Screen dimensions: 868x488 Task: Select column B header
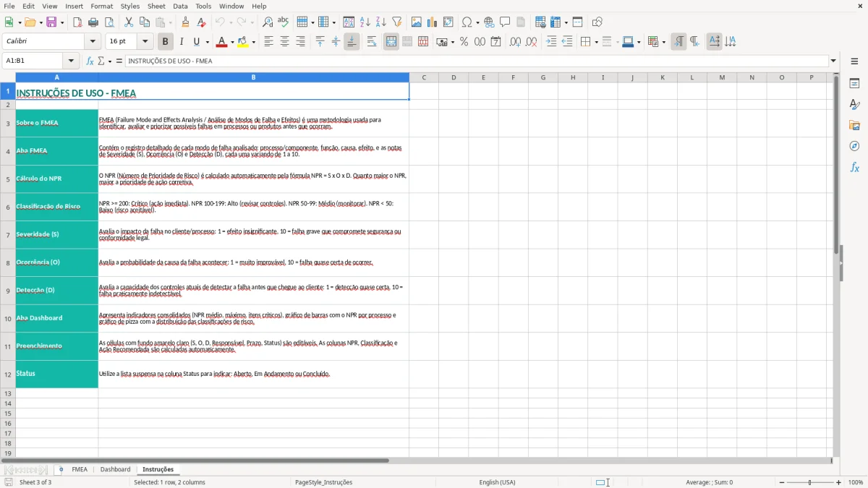click(x=253, y=77)
